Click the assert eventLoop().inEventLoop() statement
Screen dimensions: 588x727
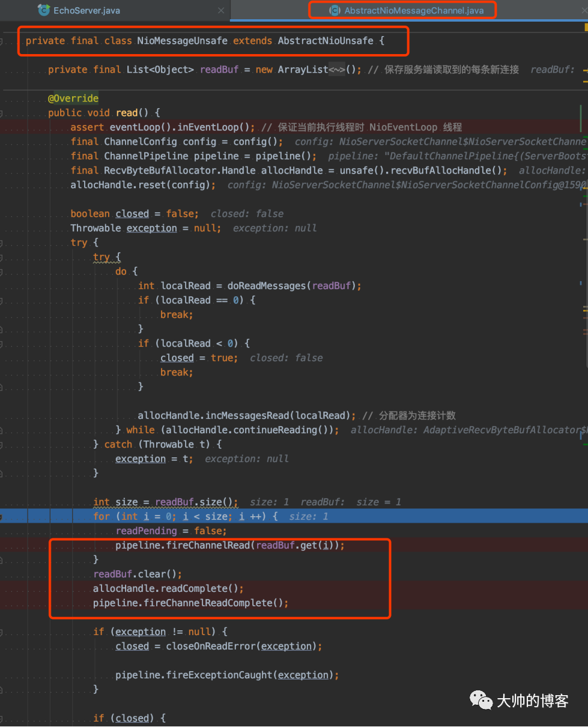pyautogui.click(x=162, y=127)
